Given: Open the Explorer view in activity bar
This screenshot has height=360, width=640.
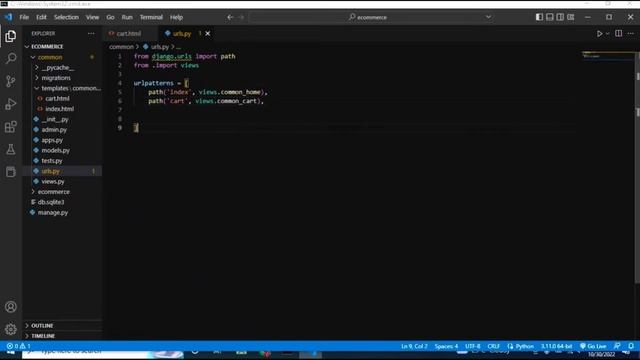Looking at the screenshot, I should 11,36.
